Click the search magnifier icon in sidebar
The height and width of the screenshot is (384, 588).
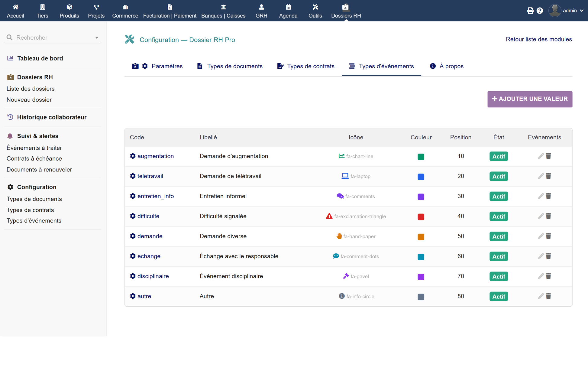(x=9, y=37)
